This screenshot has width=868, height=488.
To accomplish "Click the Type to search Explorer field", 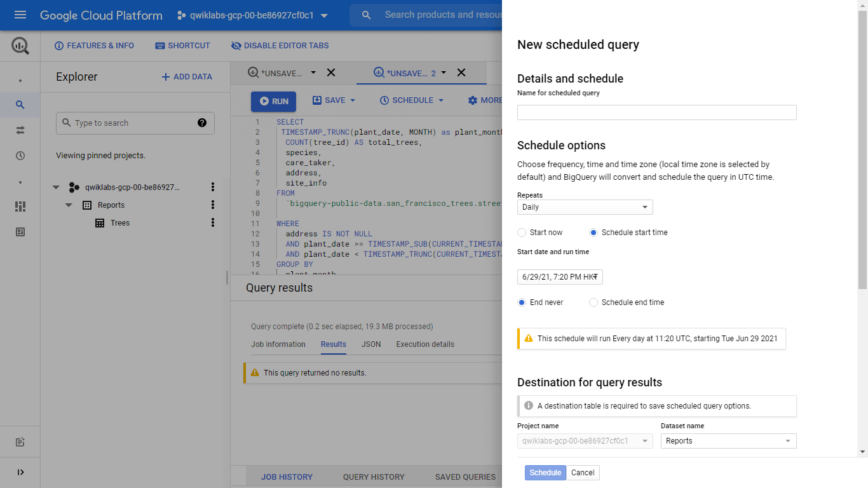I will tap(135, 123).
